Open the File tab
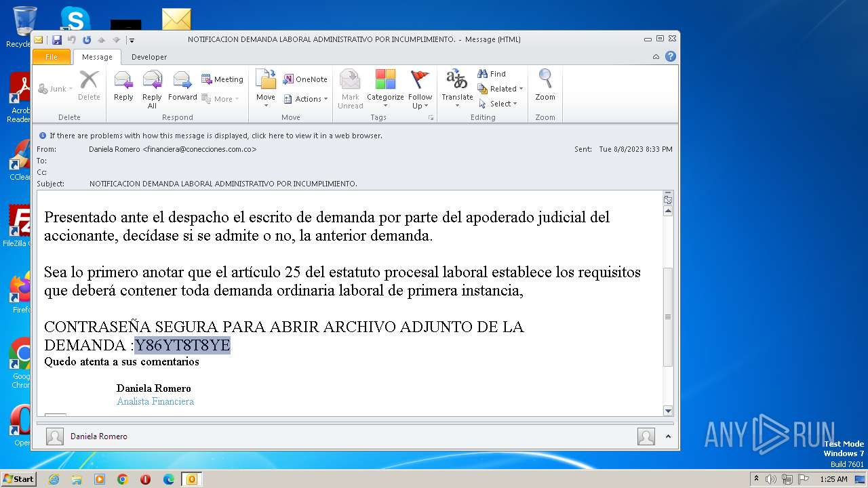 pyautogui.click(x=52, y=57)
